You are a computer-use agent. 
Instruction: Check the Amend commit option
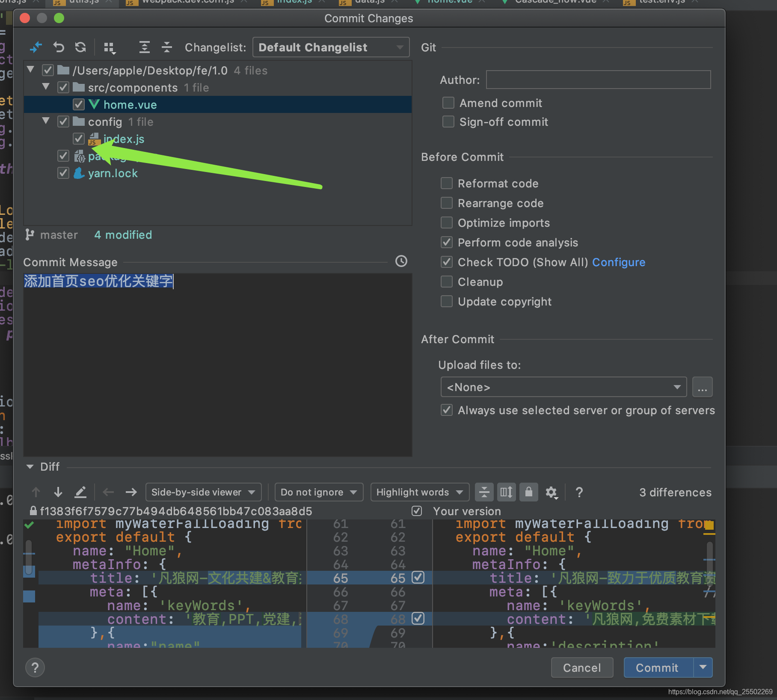pyautogui.click(x=448, y=103)
